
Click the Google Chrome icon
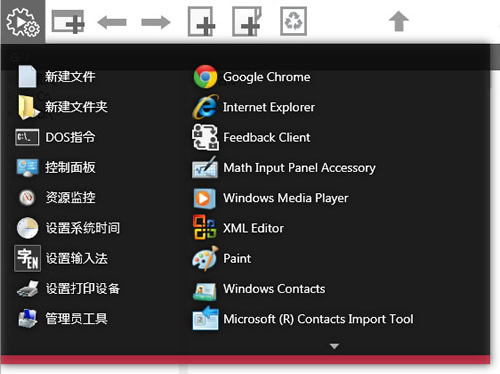tap(205, 77)
